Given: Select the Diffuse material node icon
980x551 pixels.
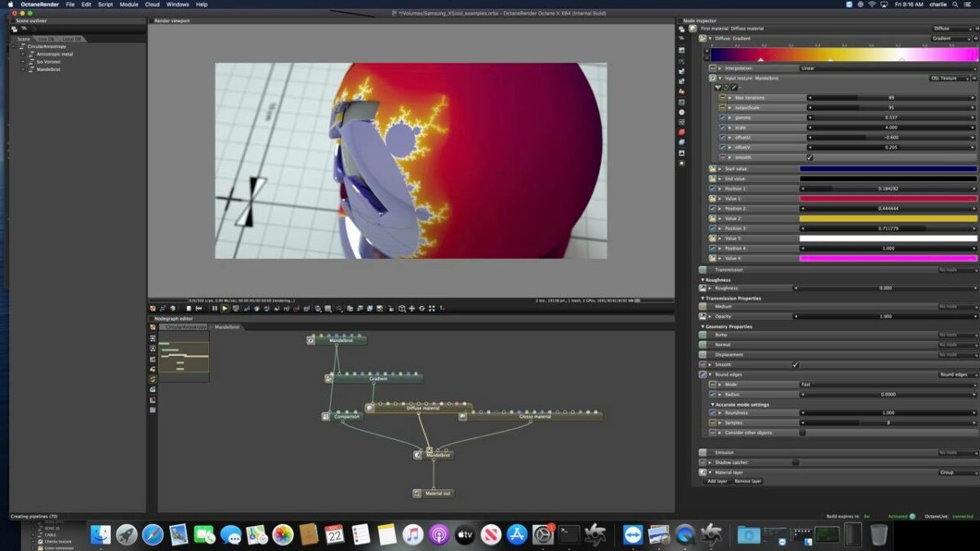Looking at the screenshot, I should 370,408.
